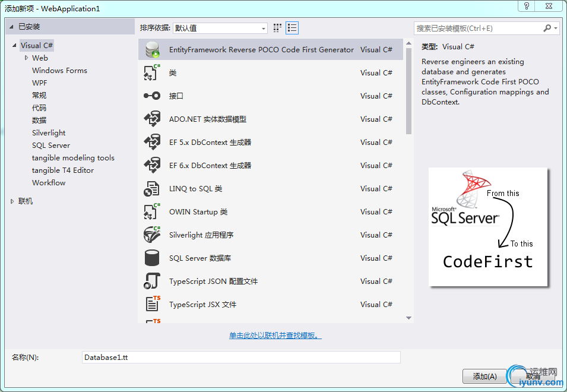Click the EntityFramework Reverse POCO generator database icon
The width and height of the screenshot is (567, 392).
pyautogui.click(x=152, y=49)
